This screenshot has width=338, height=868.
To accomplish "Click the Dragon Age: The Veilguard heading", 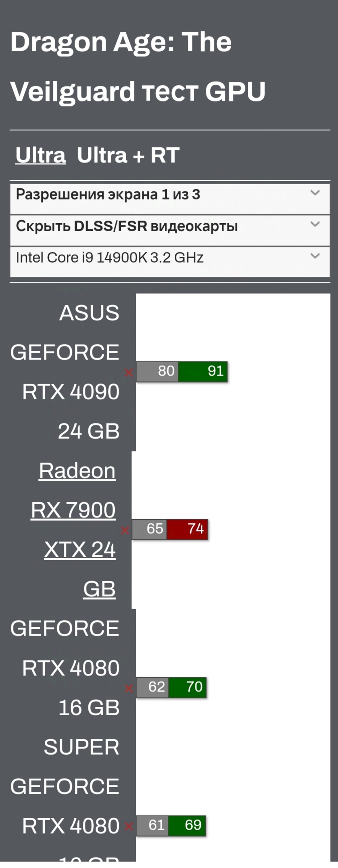I will tap(138, 67).
